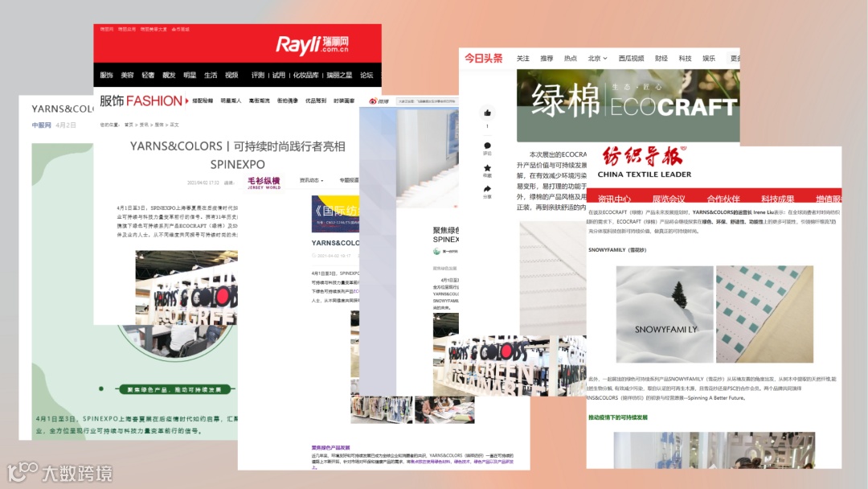Open 展览会议 in China Textile Leader menu
Viewport: 868px width, 489px height.
(x=668, y=199)
